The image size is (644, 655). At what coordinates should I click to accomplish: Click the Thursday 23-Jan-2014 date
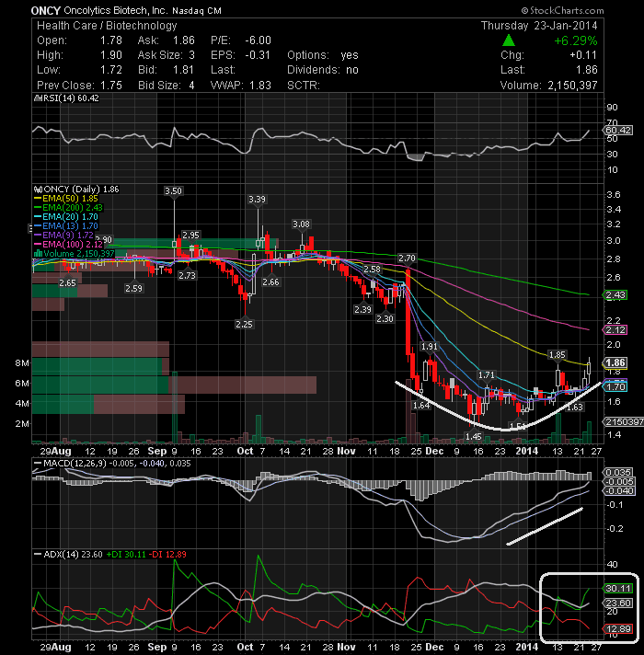(539, 26)
